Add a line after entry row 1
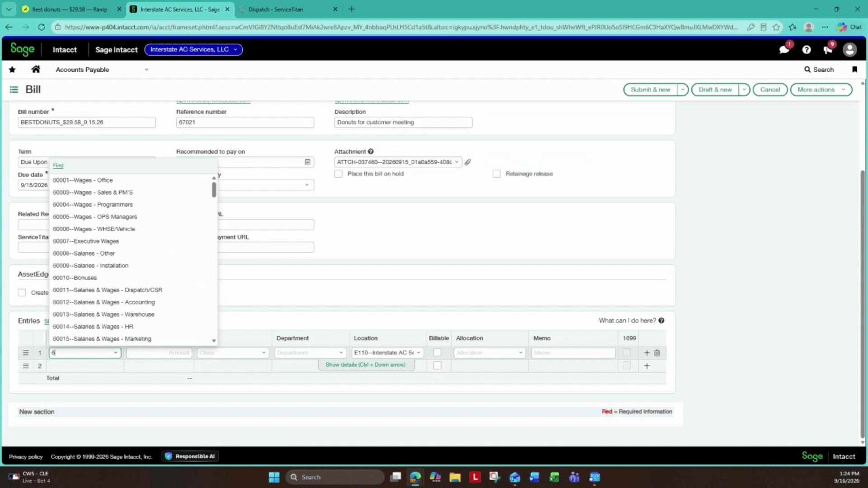The height and width of the screenshot is (488, 868). click(646, 353)
